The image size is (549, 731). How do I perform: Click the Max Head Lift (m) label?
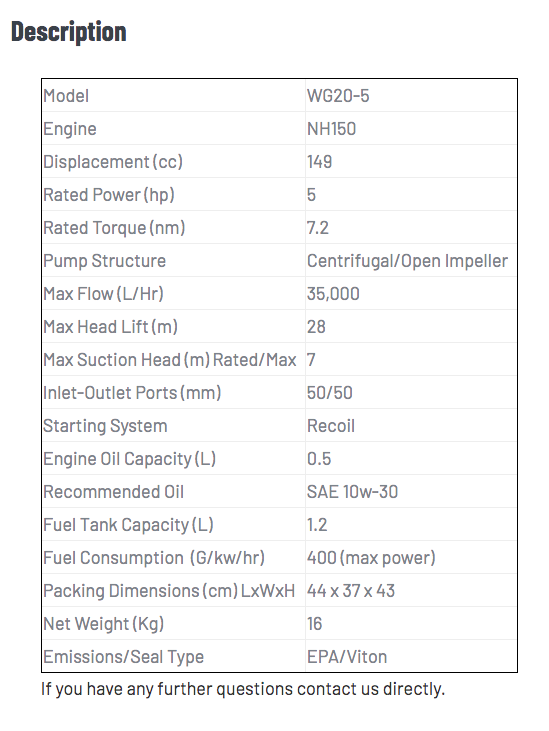[110, 327]
